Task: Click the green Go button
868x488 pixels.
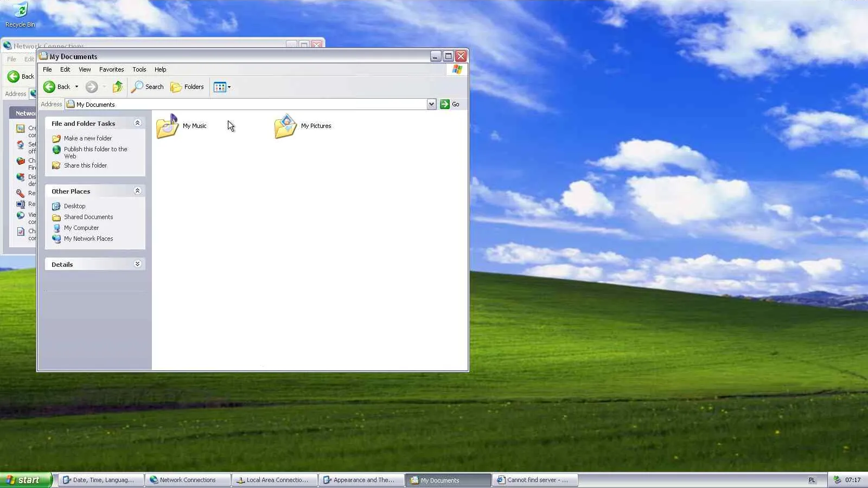Action: point(450,104)
